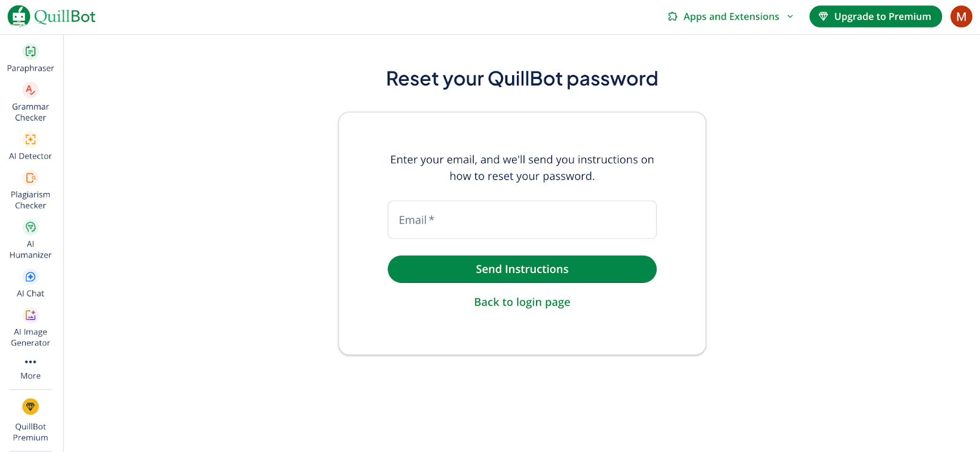Open the AI Image Generator icon

click(x=31, y=315)
